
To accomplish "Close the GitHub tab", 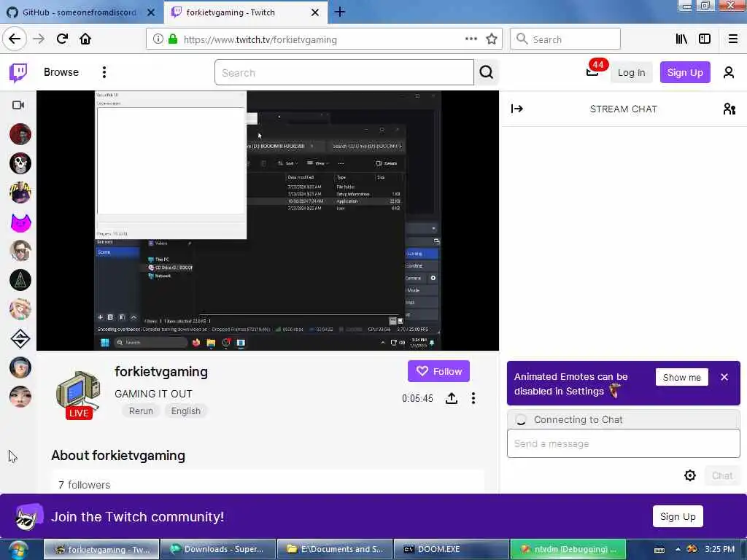I will [x=151, y=12].
